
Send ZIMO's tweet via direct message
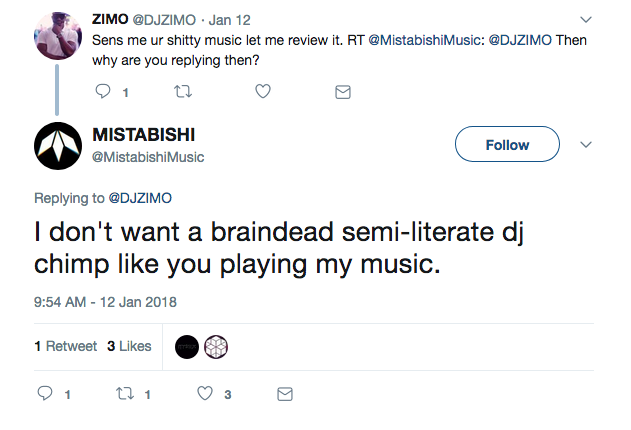[342, 92]
